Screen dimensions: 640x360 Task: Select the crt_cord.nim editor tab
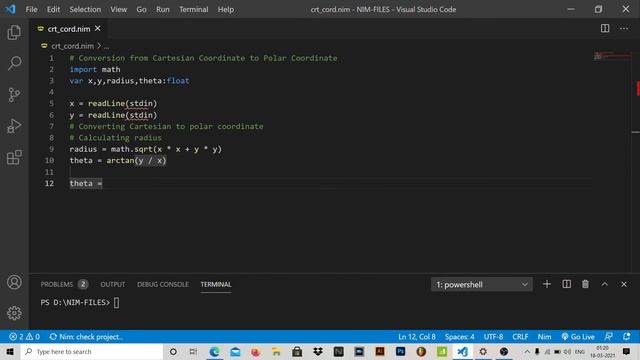pyautogui.click(x=68, y=29)
